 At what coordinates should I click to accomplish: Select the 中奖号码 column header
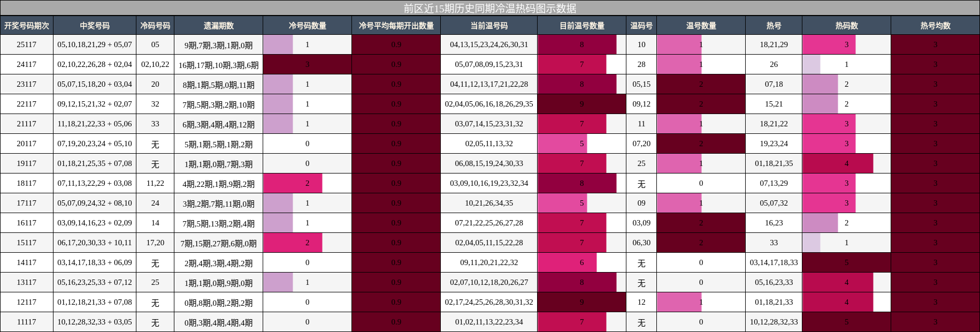pos(95,26)
